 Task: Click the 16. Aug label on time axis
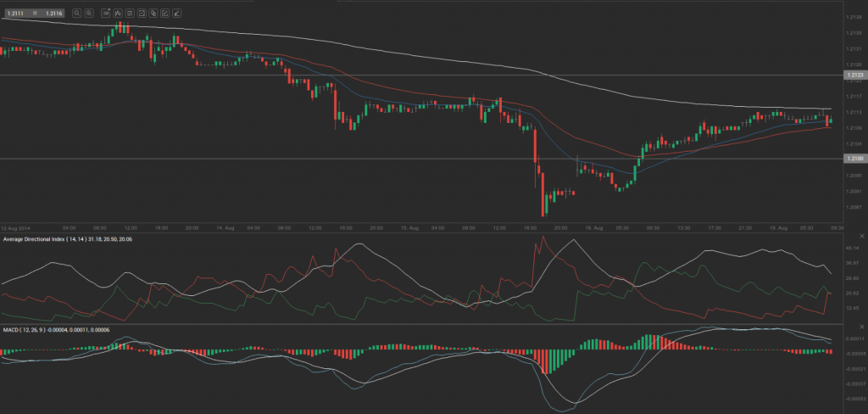click(593, 228)
